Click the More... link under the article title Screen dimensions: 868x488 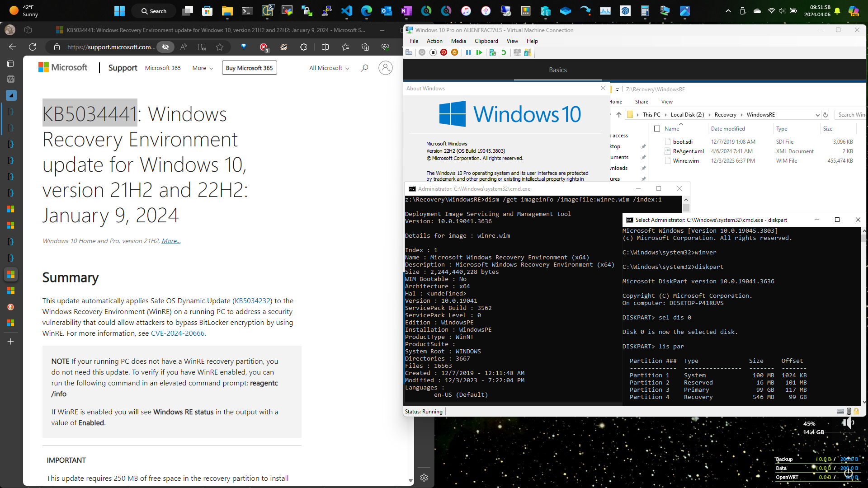(x=171, y=241)
